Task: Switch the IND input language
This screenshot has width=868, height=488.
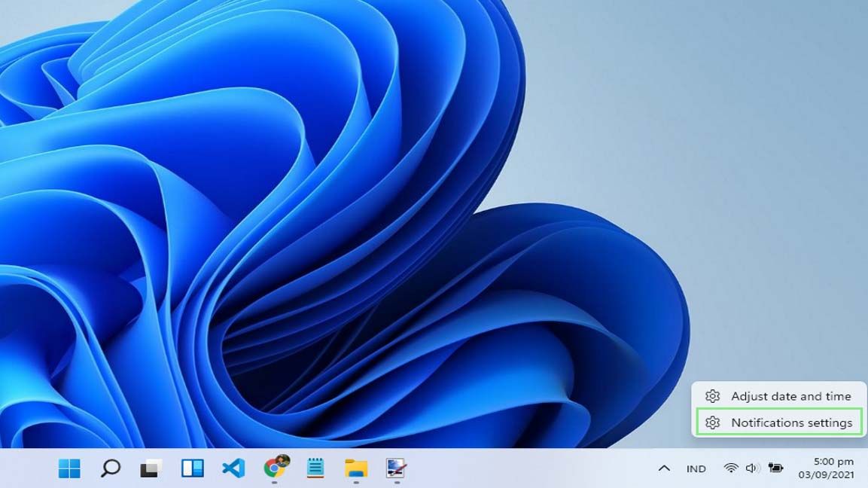Action: coord(696,468)
